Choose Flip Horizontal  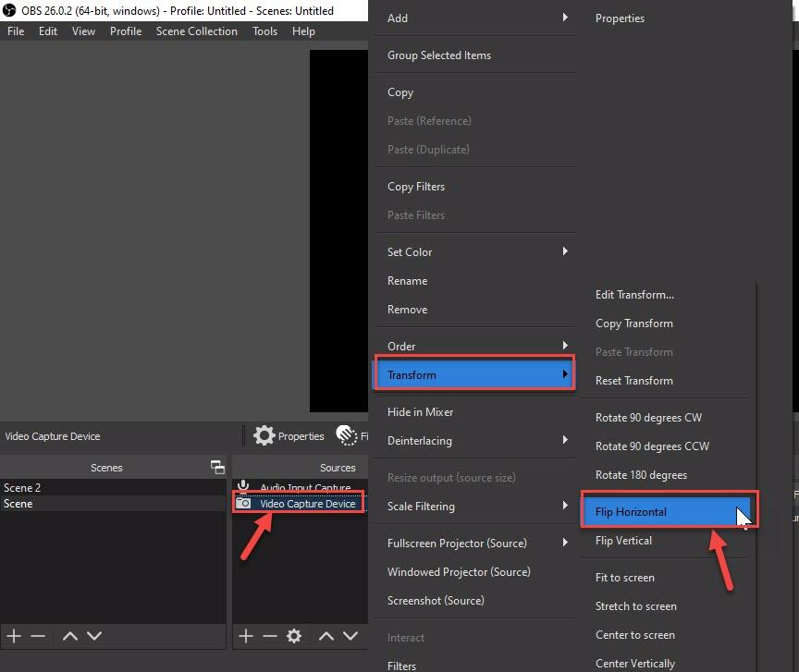[666, 511]
